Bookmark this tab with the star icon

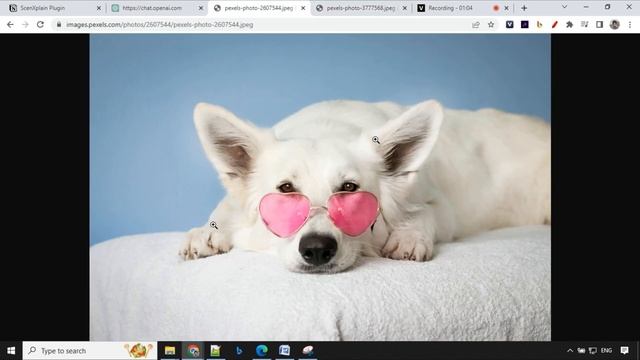491,25
